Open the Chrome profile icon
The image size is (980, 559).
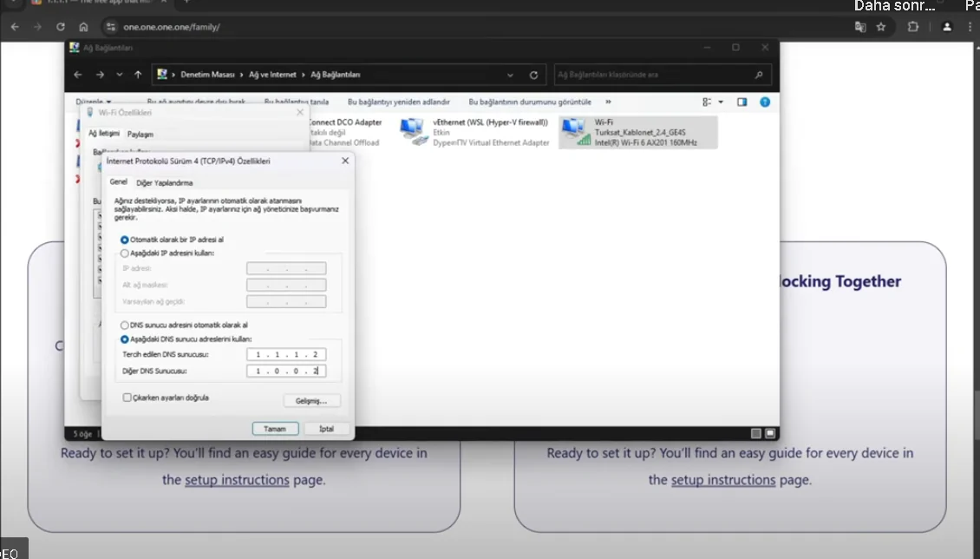[x=945, y=27]
